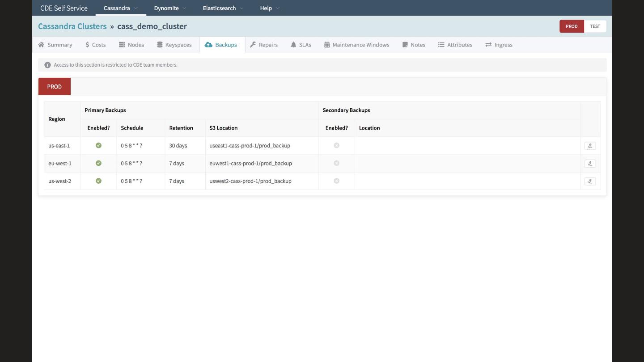Switch environment to PROD in header
644x362 pixels.
(571, 26)
